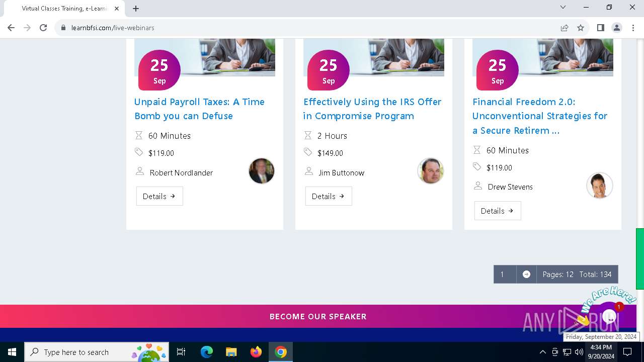
Task: Show hidden system tray icons
Action: pyautogui.click(x=542, y=352)
